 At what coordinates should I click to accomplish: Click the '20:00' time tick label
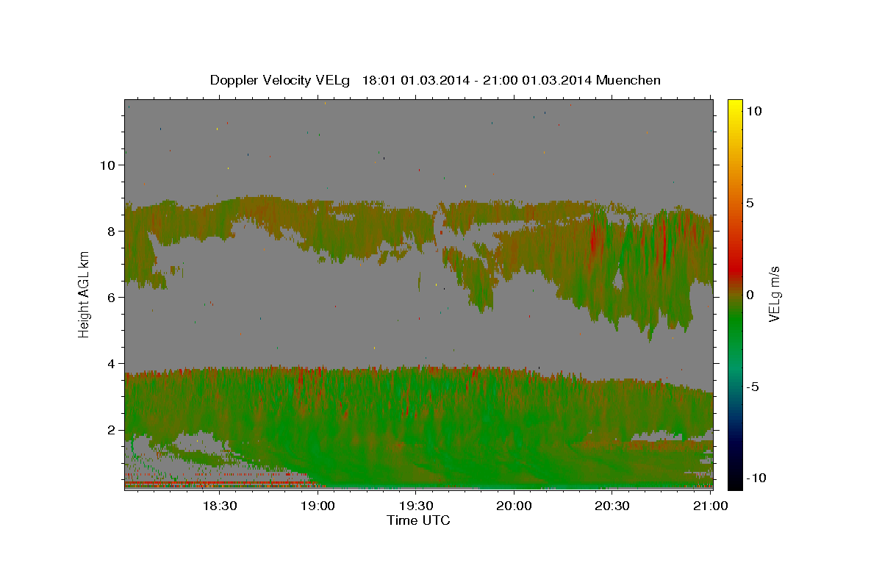coord(514,506)
